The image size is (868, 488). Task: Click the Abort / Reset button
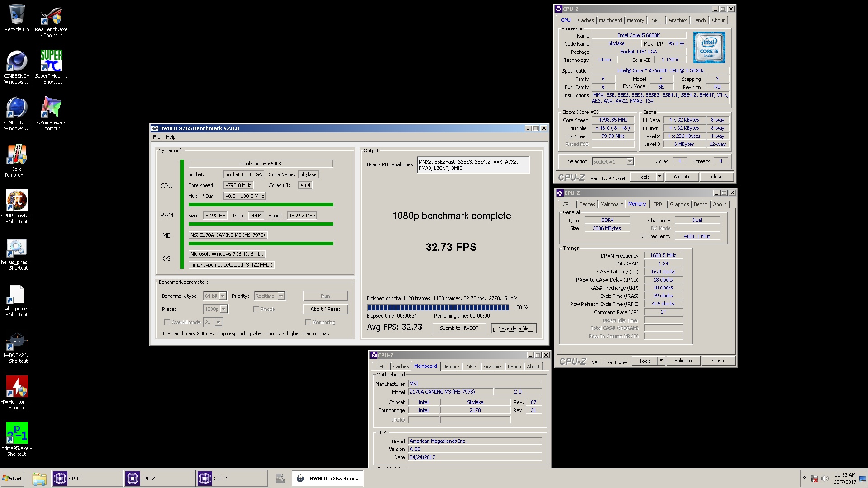tap(325, 309)
